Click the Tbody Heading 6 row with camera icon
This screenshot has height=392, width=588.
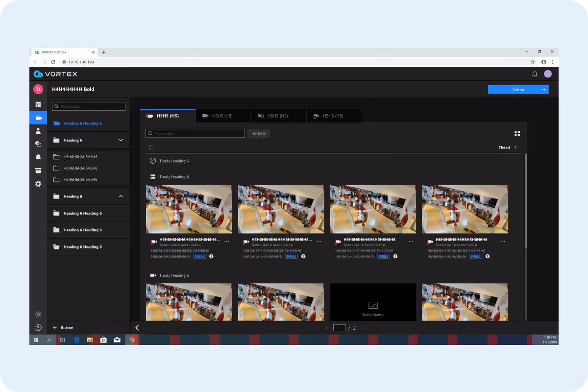(333, 275)
